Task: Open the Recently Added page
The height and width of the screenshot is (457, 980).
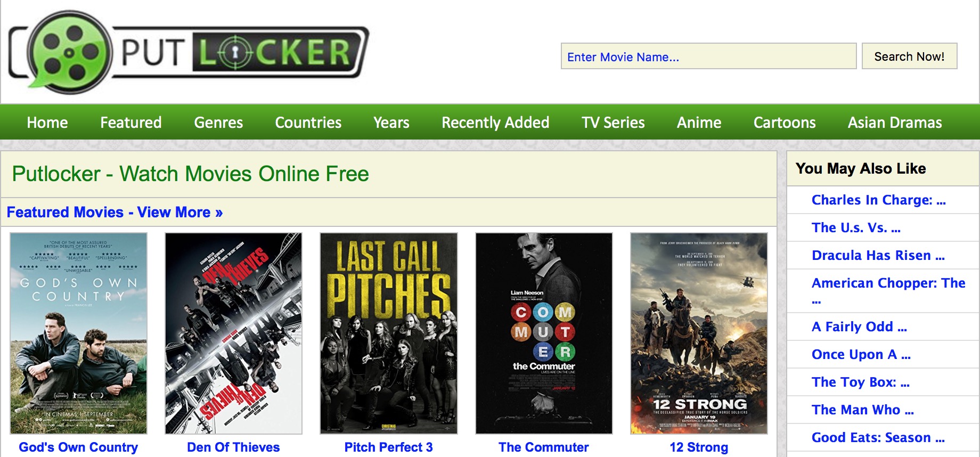Action: tap(495, 123)
